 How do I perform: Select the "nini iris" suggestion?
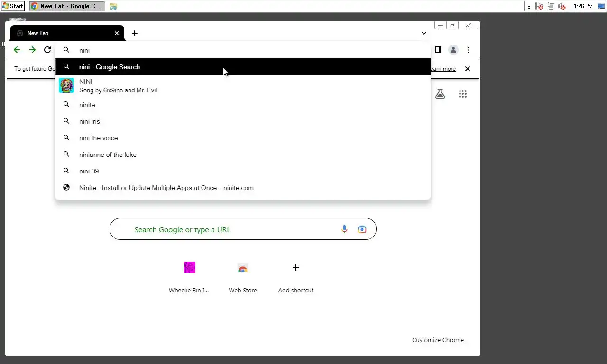[243, 121]
